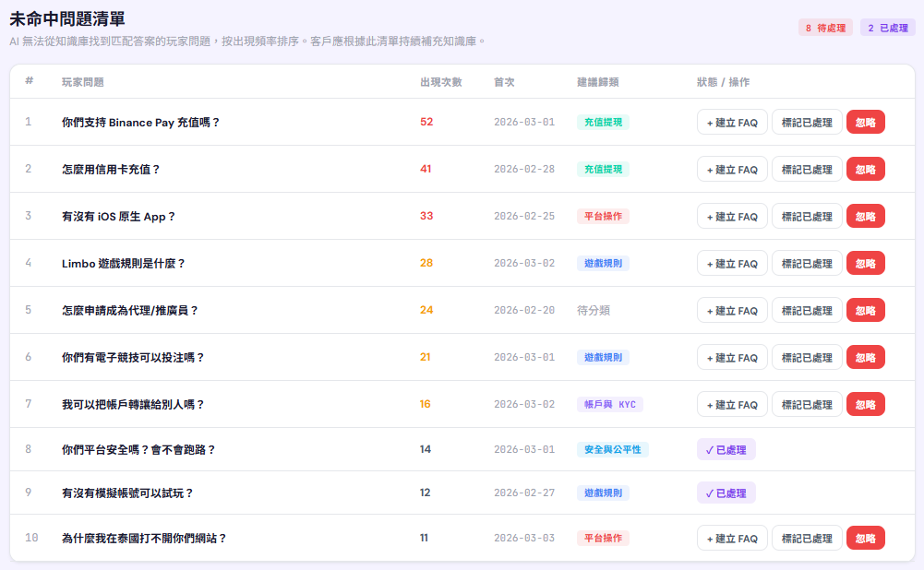Screen dimensions: 924x570
Task: Create FAQ for the 代理/推廣員 question
Action: [x=732, y=310]
